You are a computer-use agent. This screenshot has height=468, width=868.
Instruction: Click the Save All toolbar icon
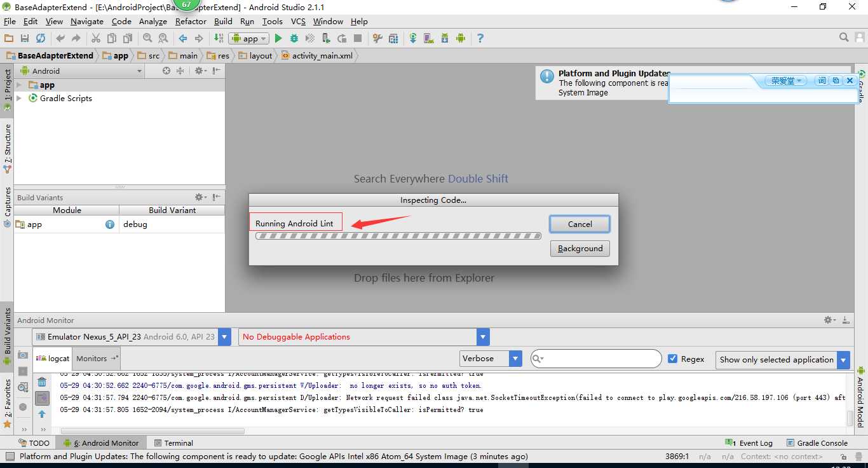tap(25, 39)
